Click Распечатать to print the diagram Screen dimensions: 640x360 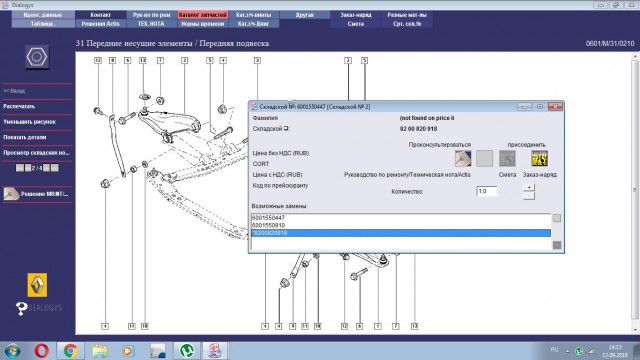coord(19,106)
